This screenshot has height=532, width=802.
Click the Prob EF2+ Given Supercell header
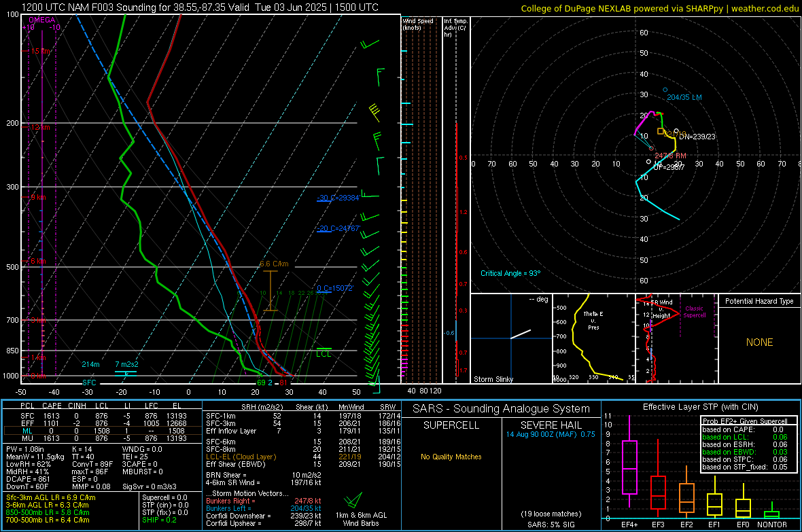745,421
